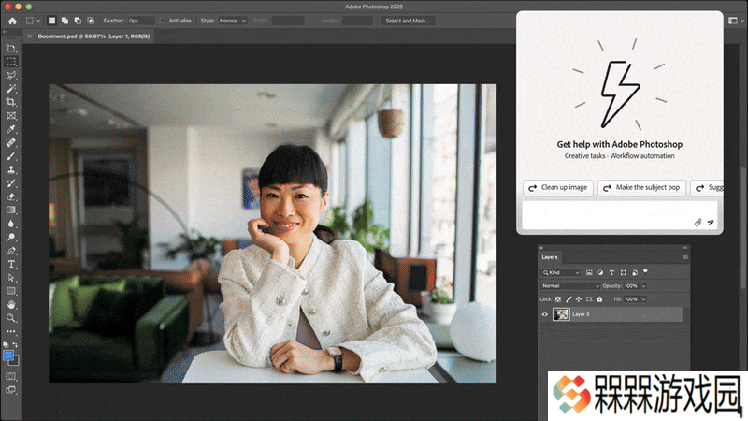Select the Gradient tool
Screen dimensions: 748x421
(x=11, y=210)
